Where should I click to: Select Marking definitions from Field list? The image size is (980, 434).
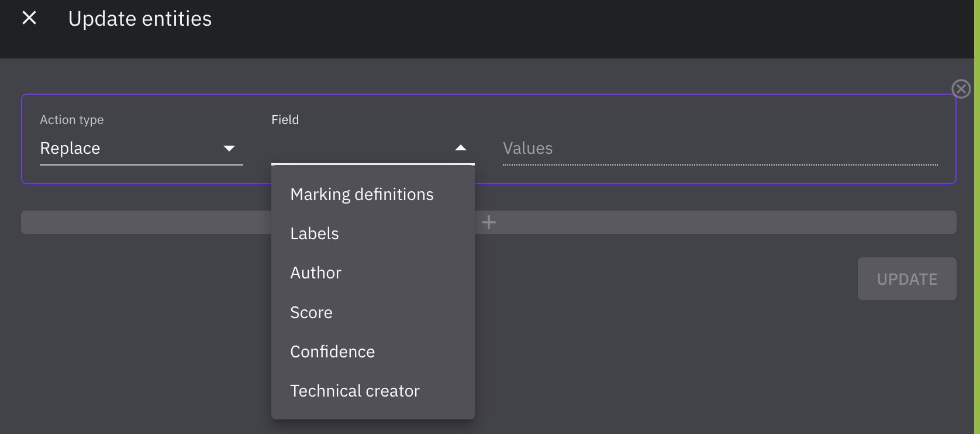[x=361, y=194]
